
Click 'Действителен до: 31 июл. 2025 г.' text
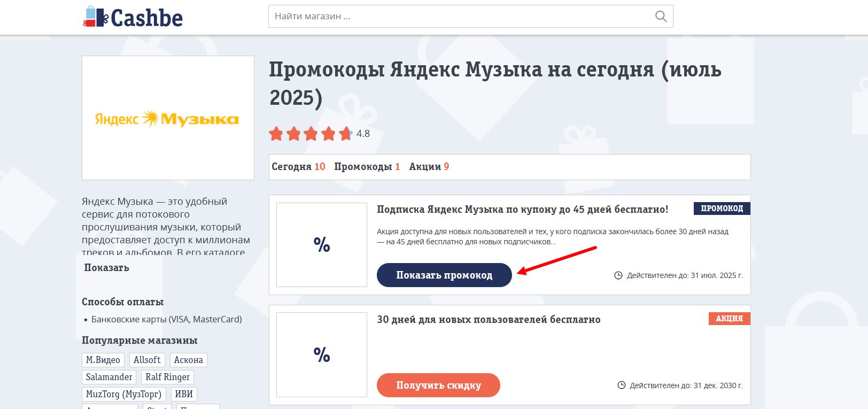click(685, 276)
